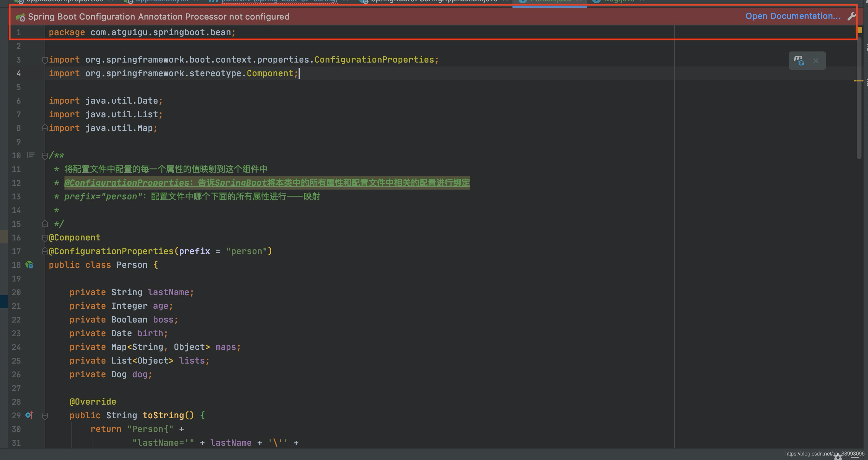Click the override gutter icon beside toString
The height and width of the screenshot is (460, 868).
pos(29,415)
